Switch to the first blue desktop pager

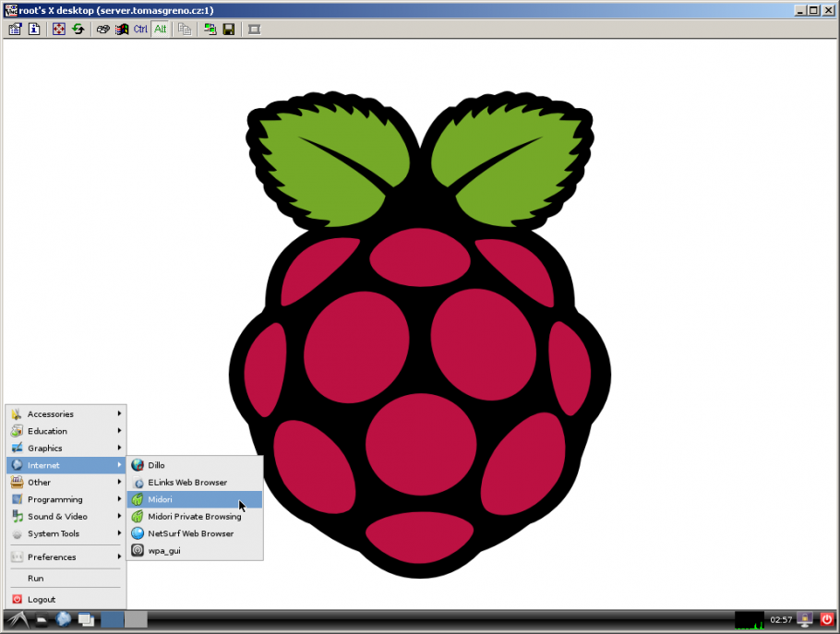point(112,620)
